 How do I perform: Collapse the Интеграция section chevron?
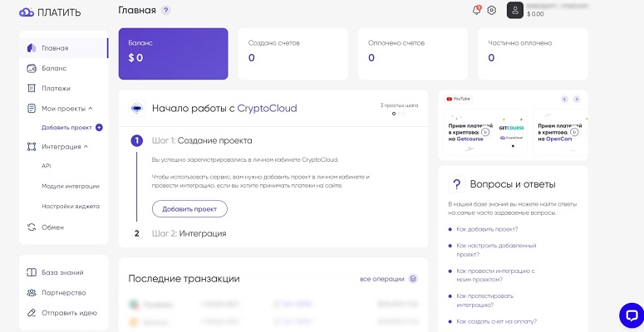(86, 147)
